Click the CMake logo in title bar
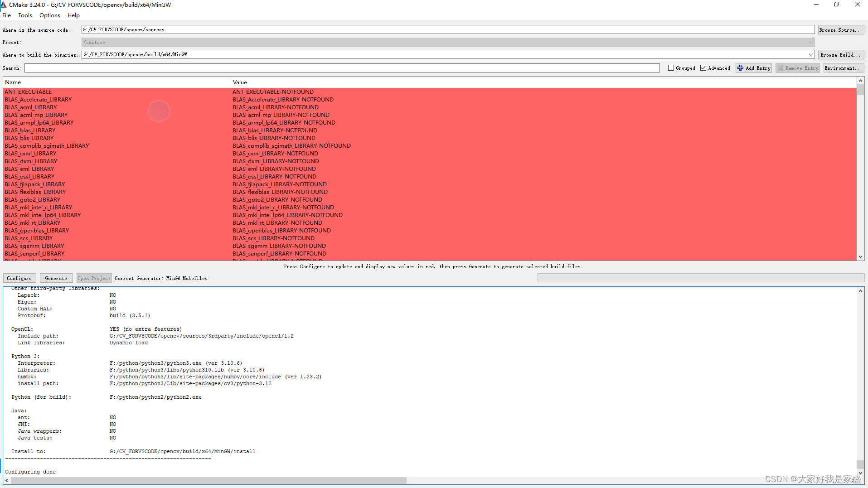 click(x=4, y=5)
